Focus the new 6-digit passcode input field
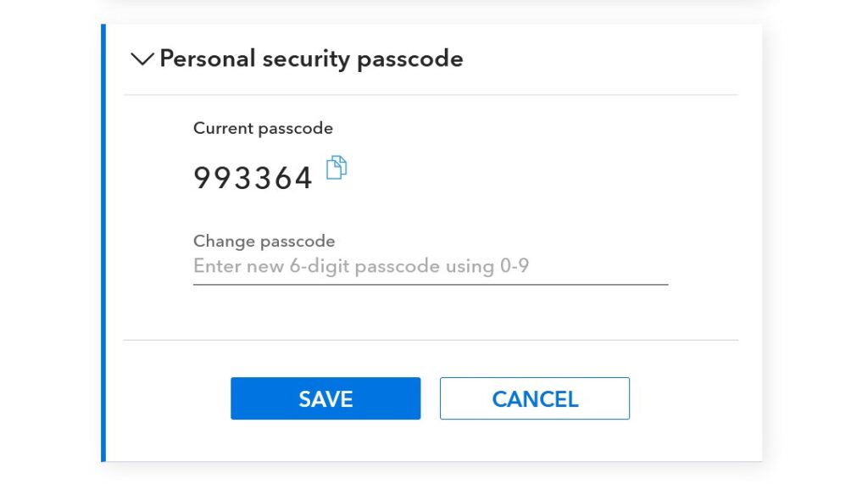Viewport: 868px width, 495px height. 430,267
